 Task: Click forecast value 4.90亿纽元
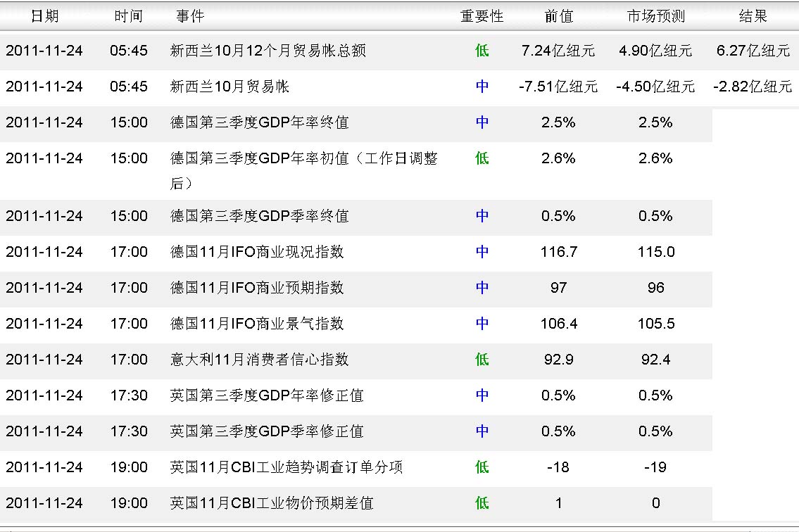click(x=656, y=51)
